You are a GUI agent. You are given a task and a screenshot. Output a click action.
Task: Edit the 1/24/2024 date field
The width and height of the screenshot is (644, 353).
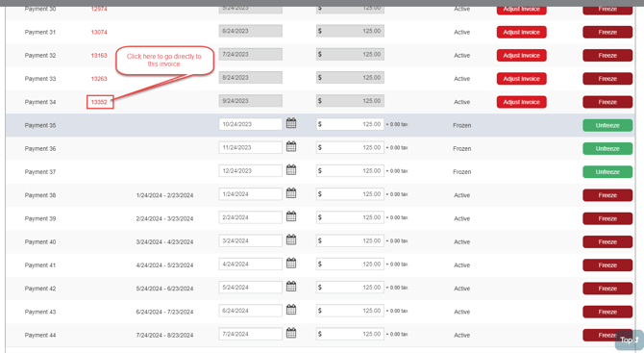[251, 194]
